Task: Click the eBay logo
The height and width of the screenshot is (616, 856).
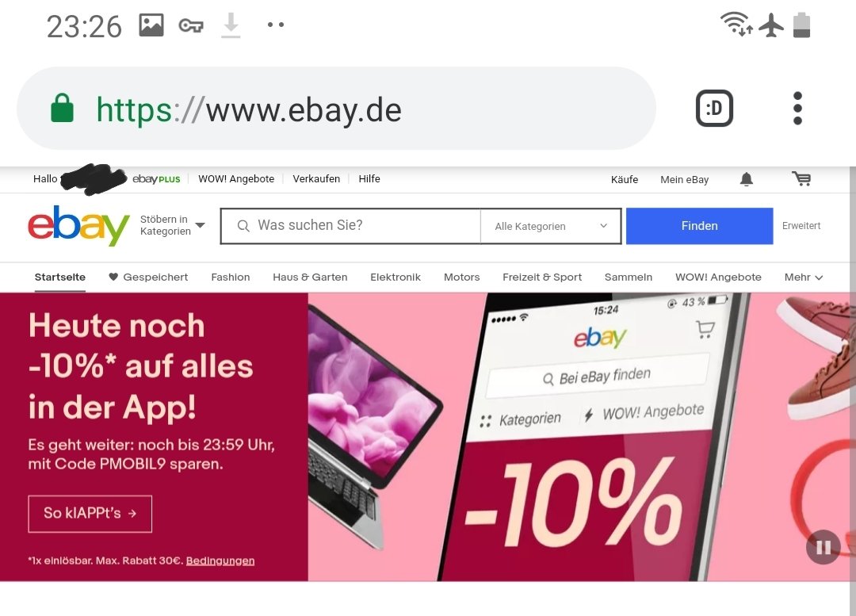Action: coord(78,225)
